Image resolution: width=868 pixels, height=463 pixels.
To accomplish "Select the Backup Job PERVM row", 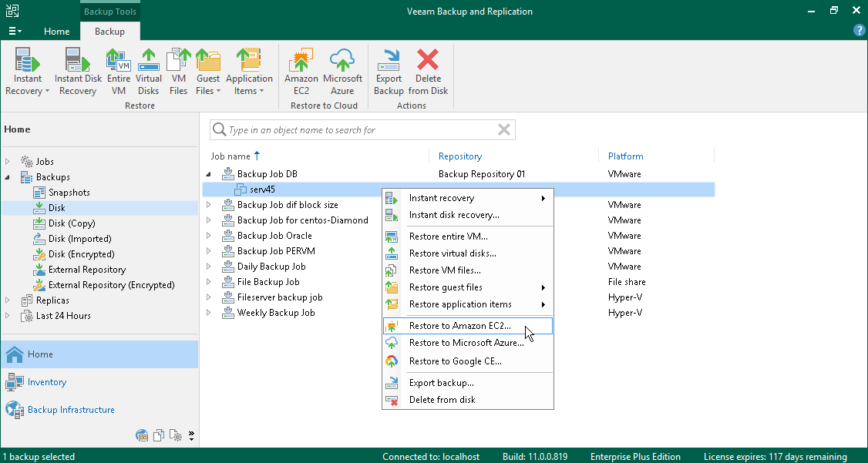I will click(459, 251).
